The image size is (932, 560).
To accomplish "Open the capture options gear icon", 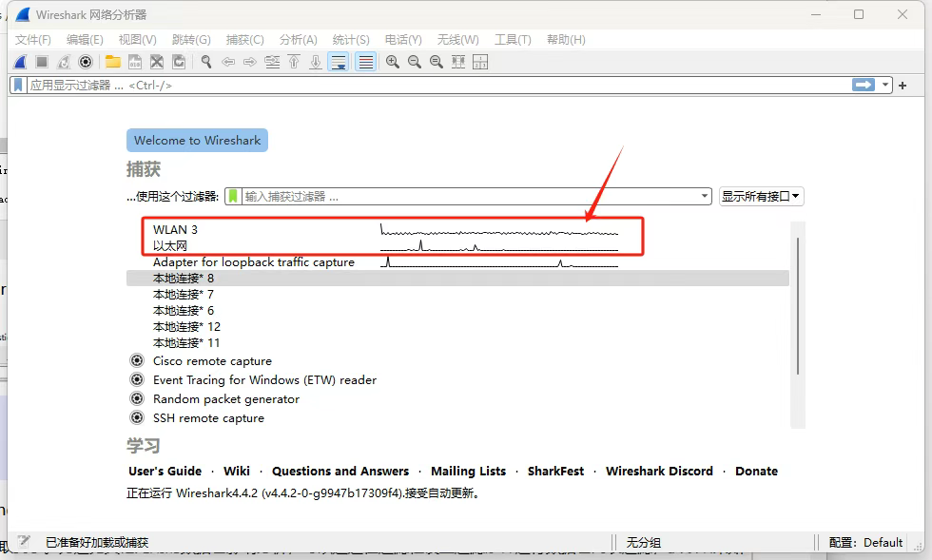I will click(86, 62).
